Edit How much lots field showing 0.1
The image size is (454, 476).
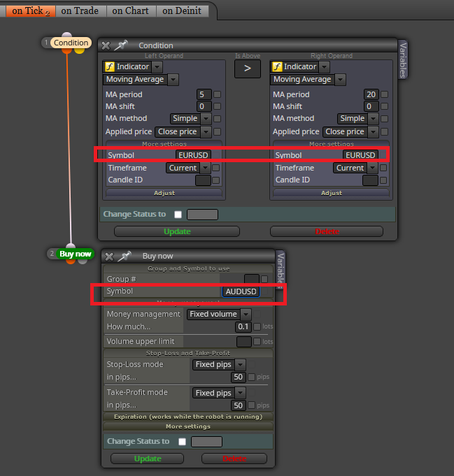pos(243,326)
